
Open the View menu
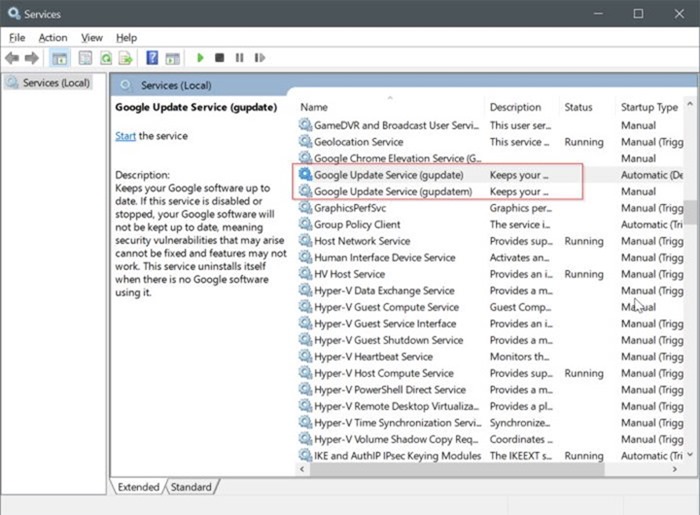92,38
